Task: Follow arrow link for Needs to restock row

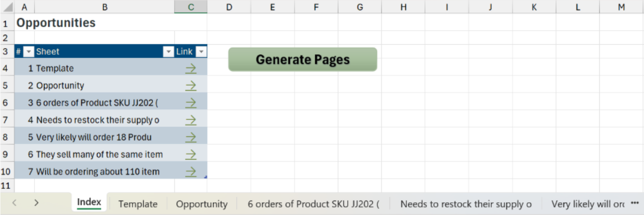Action: [x=190, y=120]
